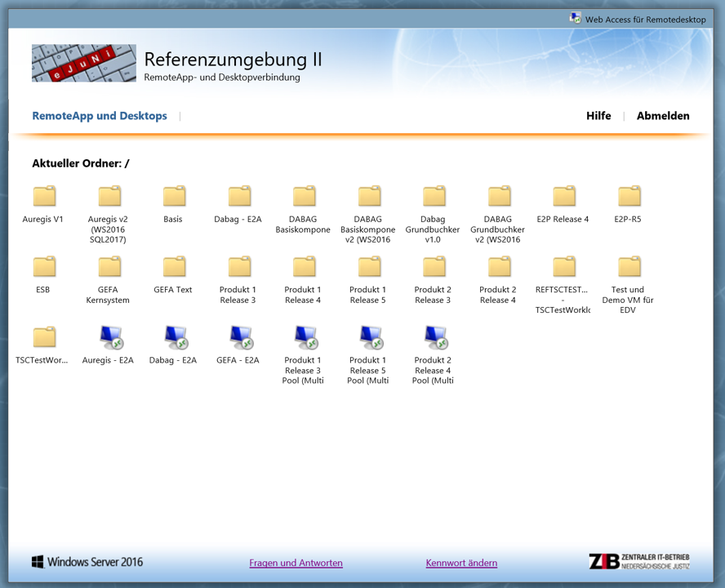Open the E2P Release 4 folder
The height and width of the screenshot is (588, 725).
(x=563, y=197)
